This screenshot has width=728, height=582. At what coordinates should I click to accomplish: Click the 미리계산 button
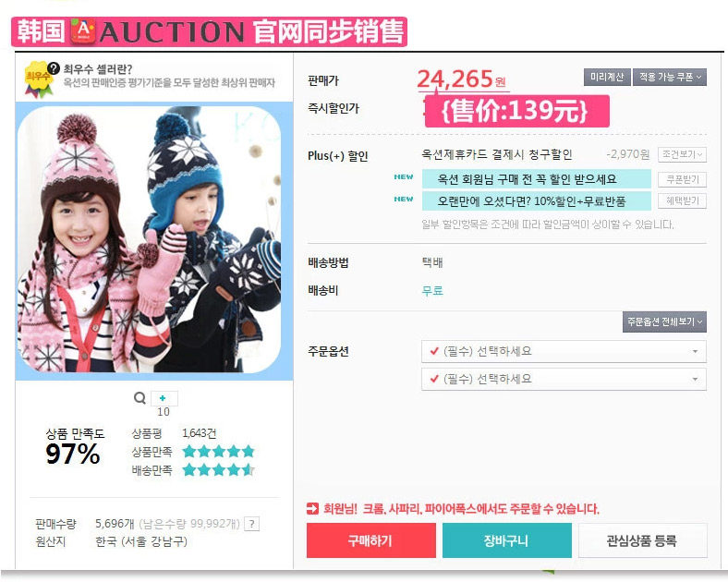click(607, 77)
